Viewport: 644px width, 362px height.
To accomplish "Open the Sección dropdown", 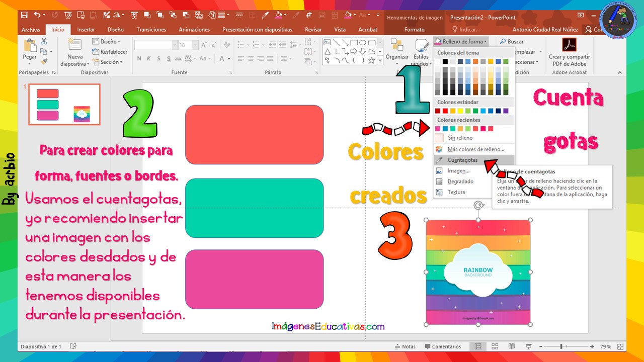I will click(x=108, y=62).
